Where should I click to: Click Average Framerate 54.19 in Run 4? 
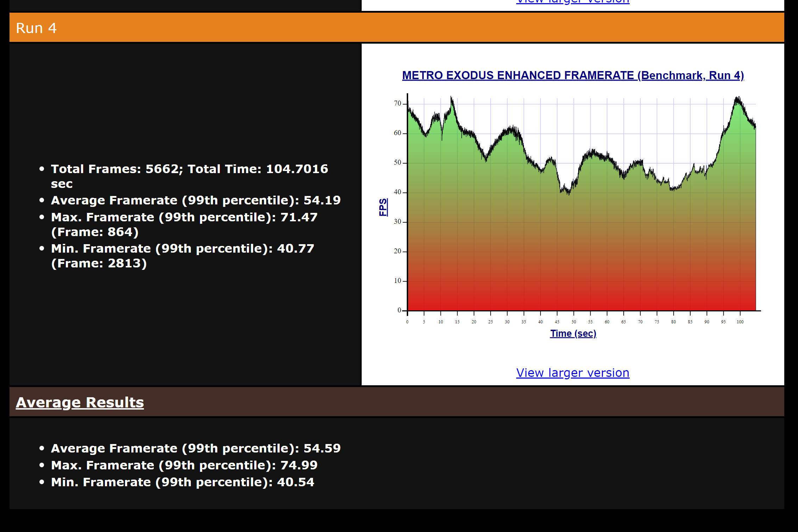(x=195, y=200)
